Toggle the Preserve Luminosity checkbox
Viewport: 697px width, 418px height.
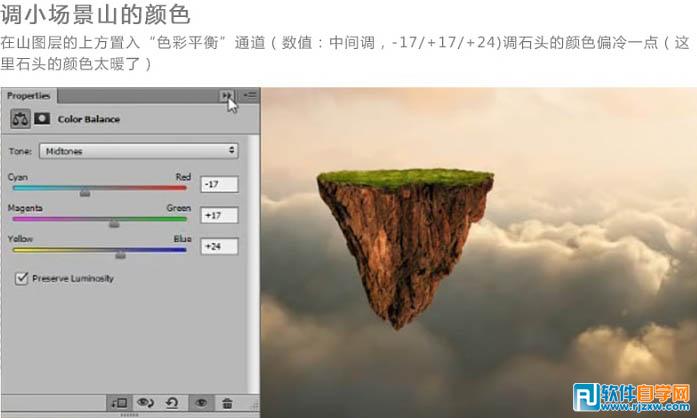click(22, 278)
